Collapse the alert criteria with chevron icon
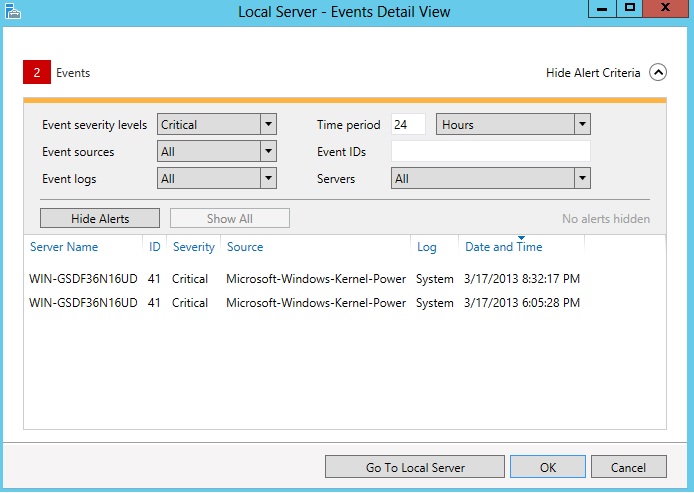The image size is (694, 493). tap(657, 72)
